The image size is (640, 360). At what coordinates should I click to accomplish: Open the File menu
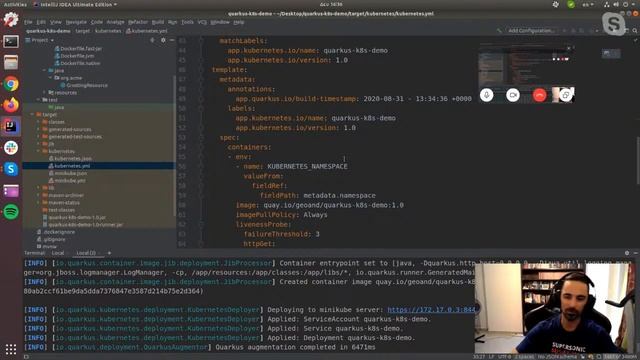pyautogui.click(x=28, y=22)
